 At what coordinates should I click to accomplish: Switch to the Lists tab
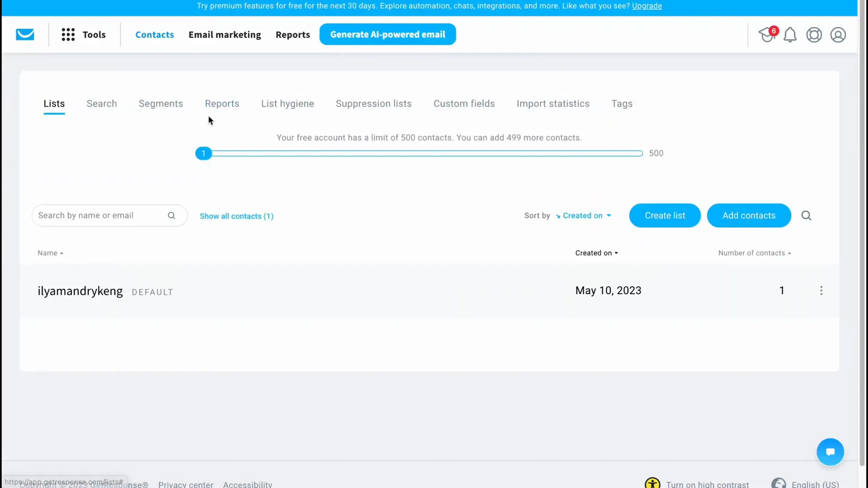[x=54, y=103]
